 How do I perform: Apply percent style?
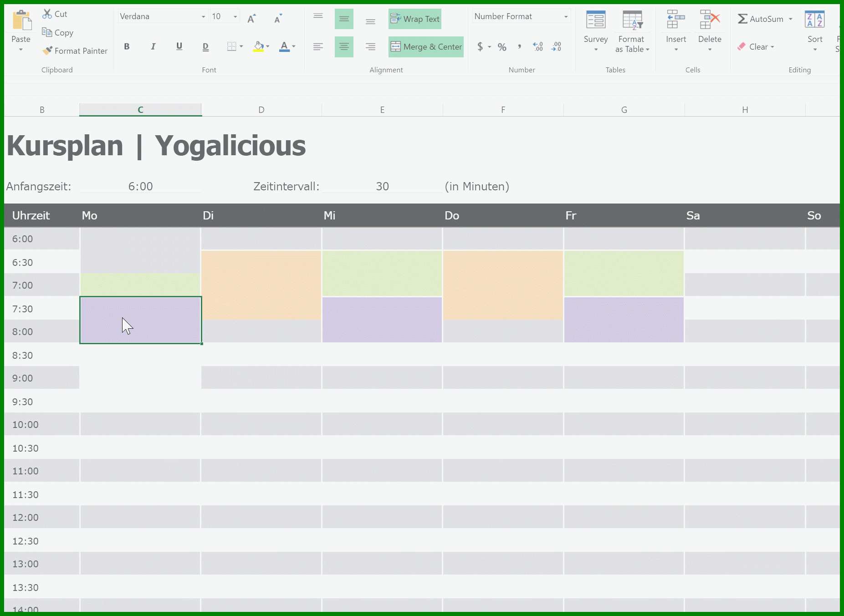[502, 47]
